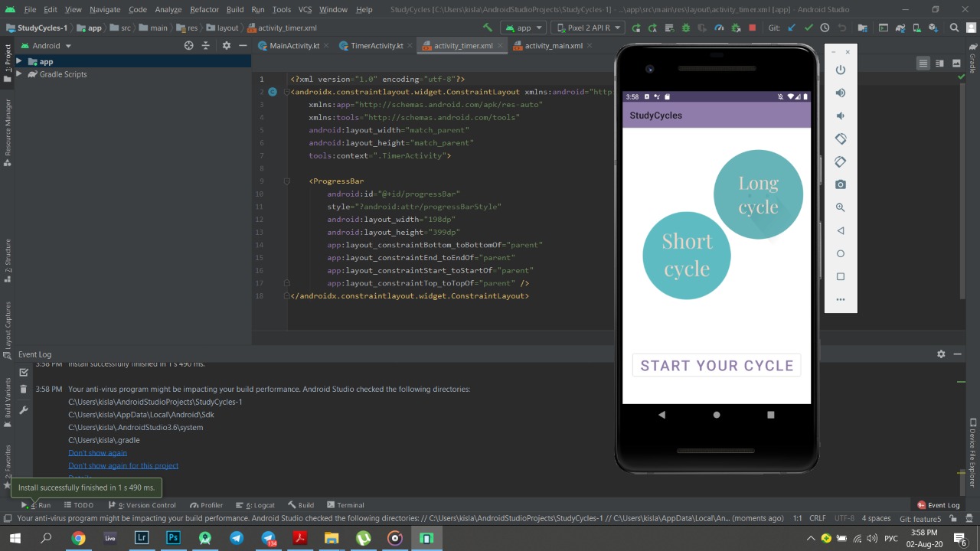Open Chrome from Windows taskbar
The width and height of the screenshot is (980, 551).
78,538
